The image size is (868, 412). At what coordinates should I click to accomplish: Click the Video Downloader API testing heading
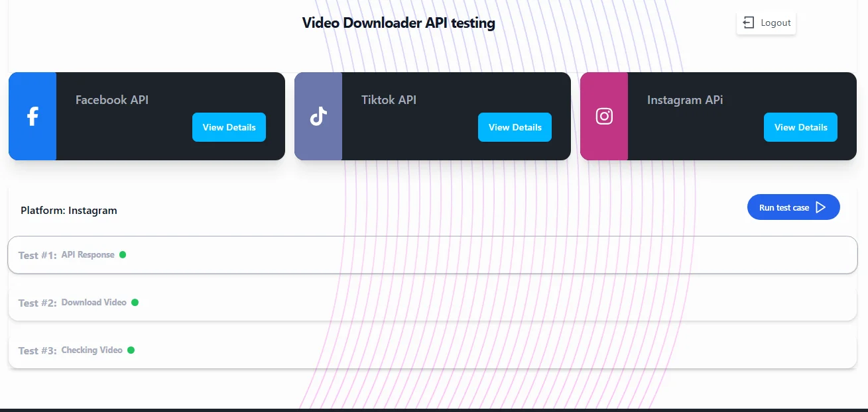point(399,23)
